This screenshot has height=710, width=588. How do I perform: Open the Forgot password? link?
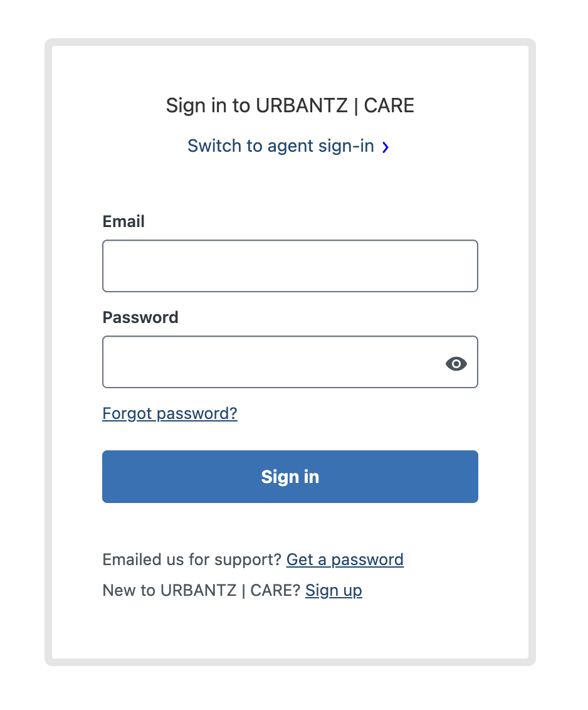[170, 414]
